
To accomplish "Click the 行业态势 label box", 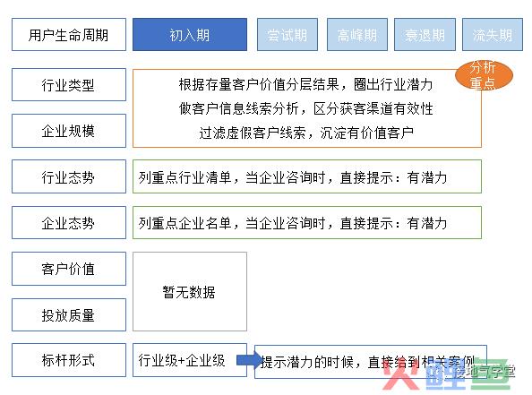I will 69,176.
